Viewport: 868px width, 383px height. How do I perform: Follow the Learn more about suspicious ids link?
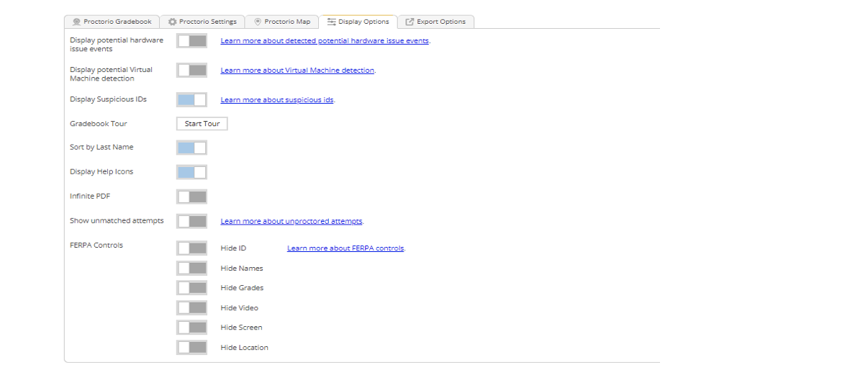277,100
